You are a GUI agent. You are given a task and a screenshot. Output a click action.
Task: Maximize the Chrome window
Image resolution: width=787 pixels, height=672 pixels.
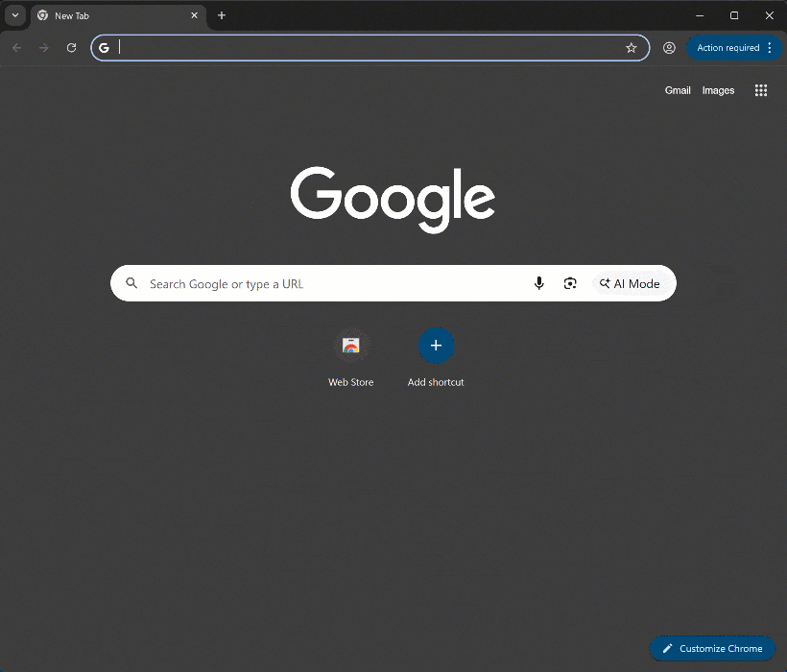[734, 15]
